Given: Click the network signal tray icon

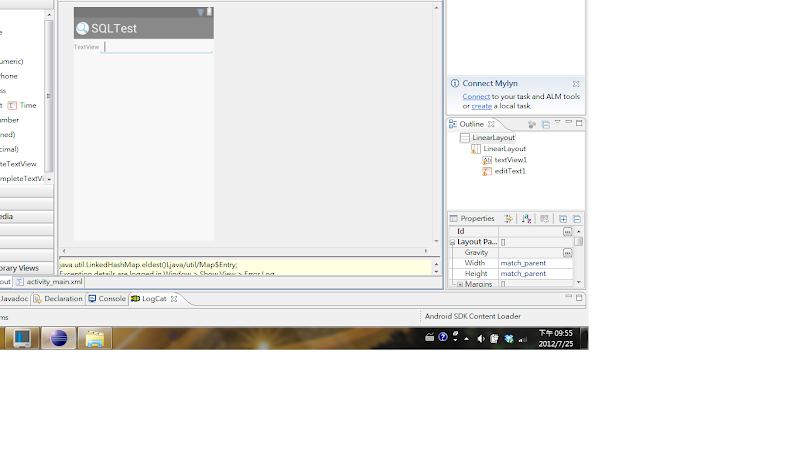Looking at the screenshot, I should pyautogui.click(x=522, y=339).
